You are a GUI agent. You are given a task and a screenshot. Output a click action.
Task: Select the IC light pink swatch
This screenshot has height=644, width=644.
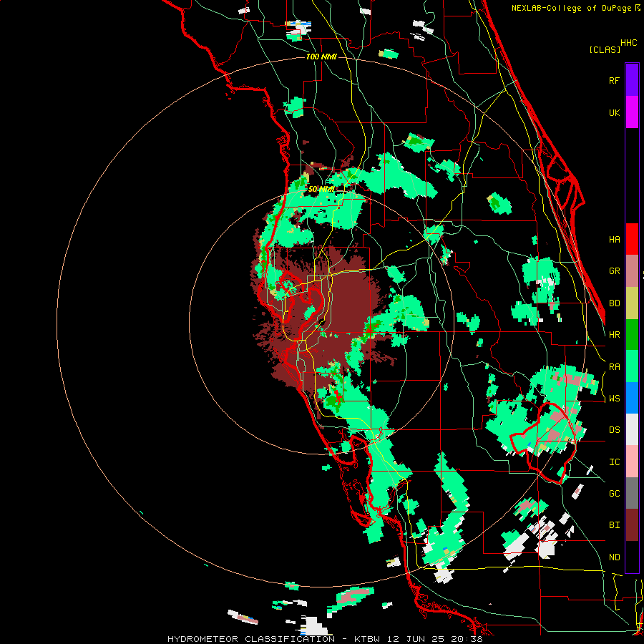click(x=632, y=462)
